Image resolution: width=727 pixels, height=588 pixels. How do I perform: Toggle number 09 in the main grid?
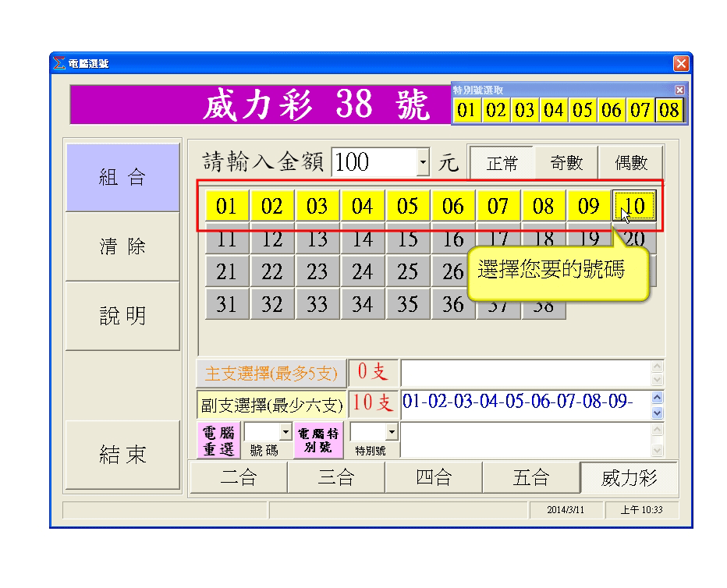pyautogui.click(x=589, y=206)
